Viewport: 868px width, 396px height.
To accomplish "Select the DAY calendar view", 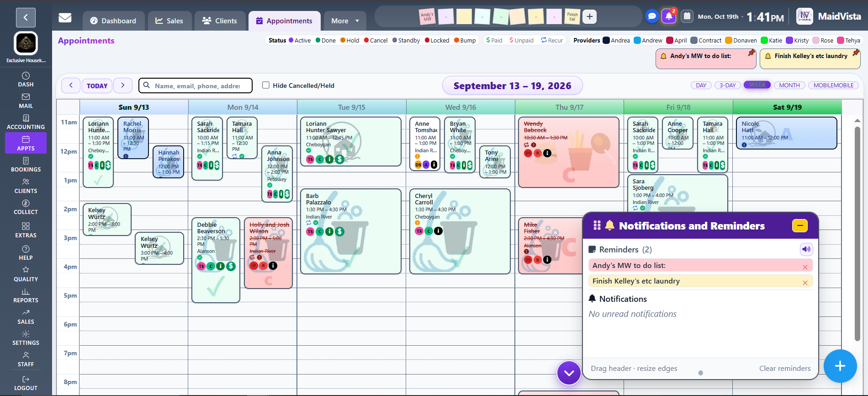I will click(x=701, y=85).
